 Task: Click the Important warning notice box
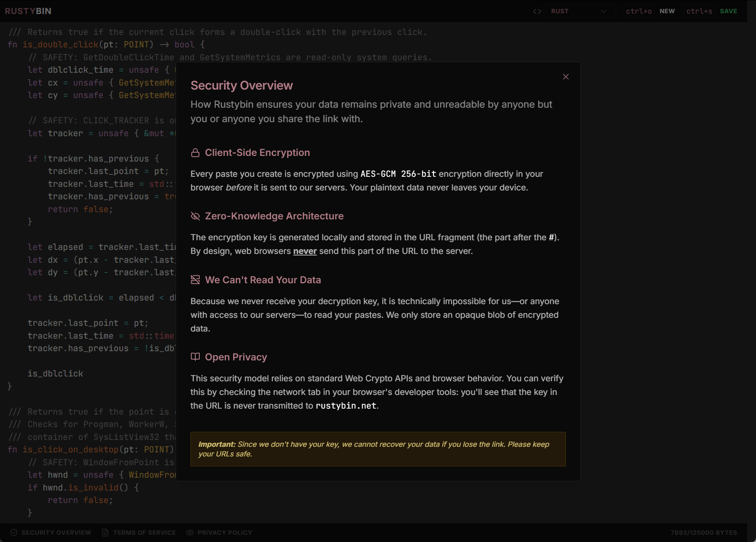pyautogui.click(x=378, y=449)
